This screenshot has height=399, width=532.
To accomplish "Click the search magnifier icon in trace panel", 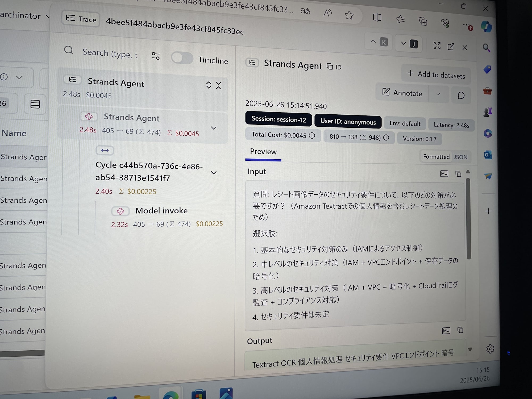I will click(69, 50).
